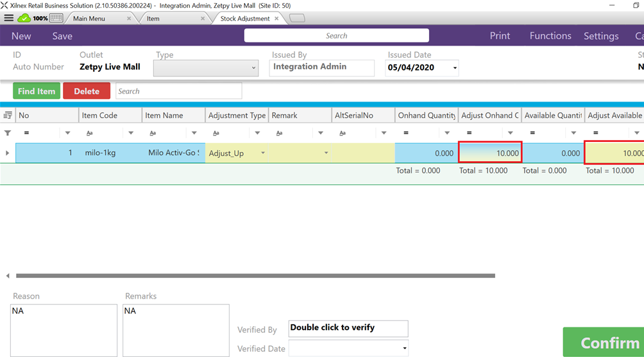Open Available Quantity filter operator icon
644x357 pixels.
(532, 133)
